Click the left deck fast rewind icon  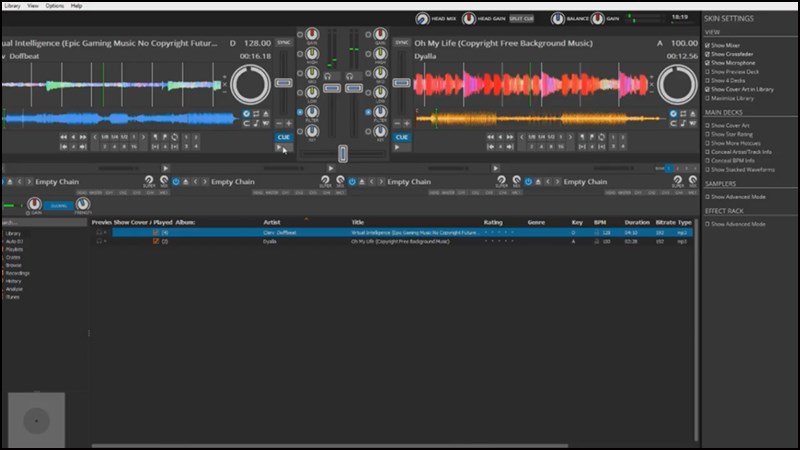point(63,137)
